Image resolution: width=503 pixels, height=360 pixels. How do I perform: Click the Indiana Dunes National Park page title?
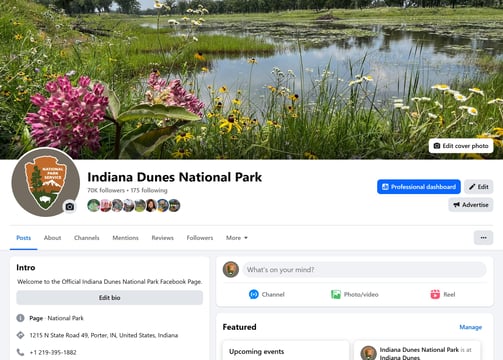175,177
